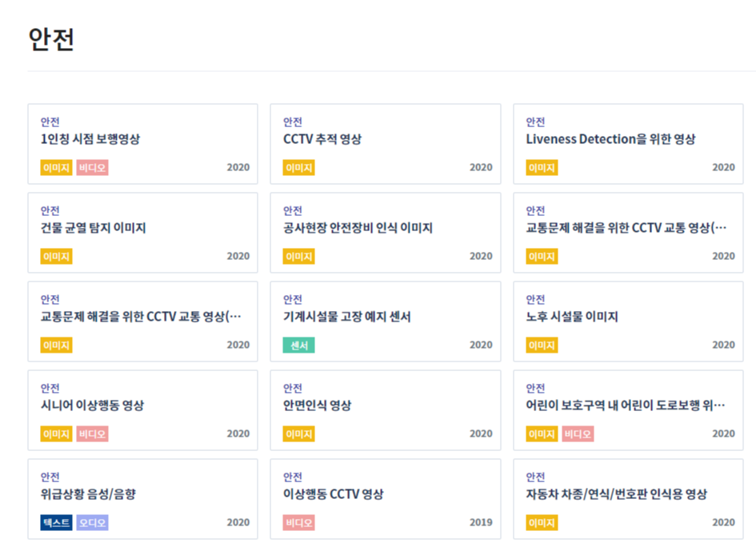756x543 pixels.
Task: Click the year 2020 on '1인칭 시점 보행영상'
Action: click(x=238, y=167)
